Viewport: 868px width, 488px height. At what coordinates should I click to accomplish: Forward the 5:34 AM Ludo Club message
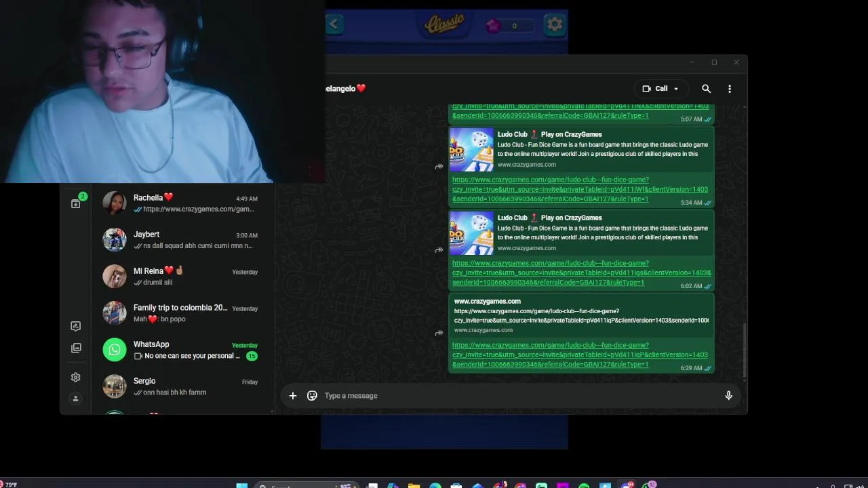point(439,167)
